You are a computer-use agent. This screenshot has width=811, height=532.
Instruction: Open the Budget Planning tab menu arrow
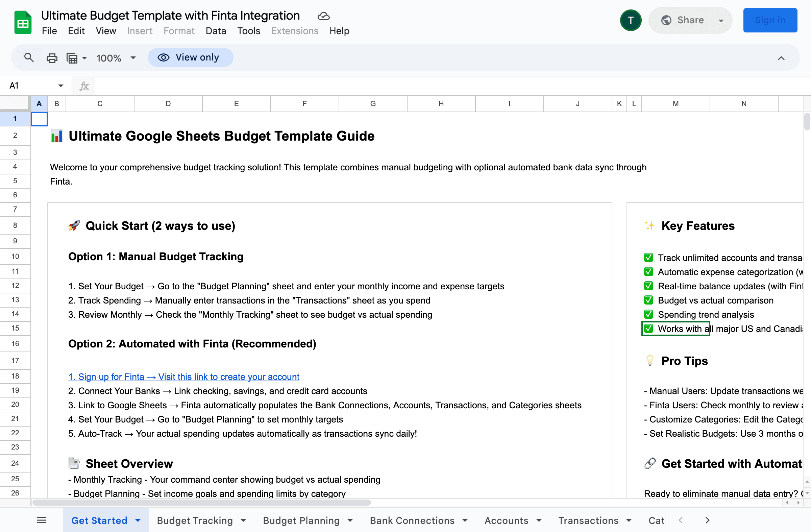pos(350,521)
